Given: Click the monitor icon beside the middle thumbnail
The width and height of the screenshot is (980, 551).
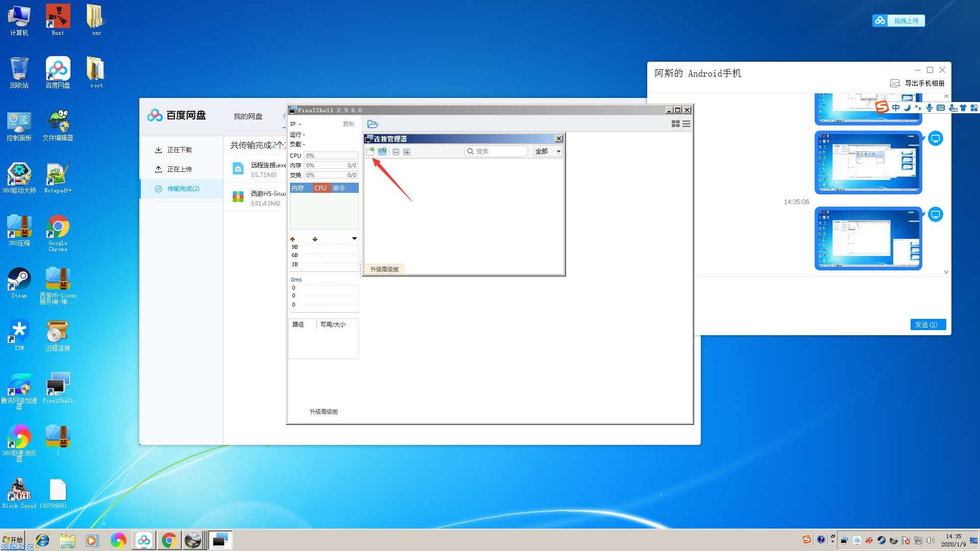Looking at the screenshot, I should coord(936,138).
